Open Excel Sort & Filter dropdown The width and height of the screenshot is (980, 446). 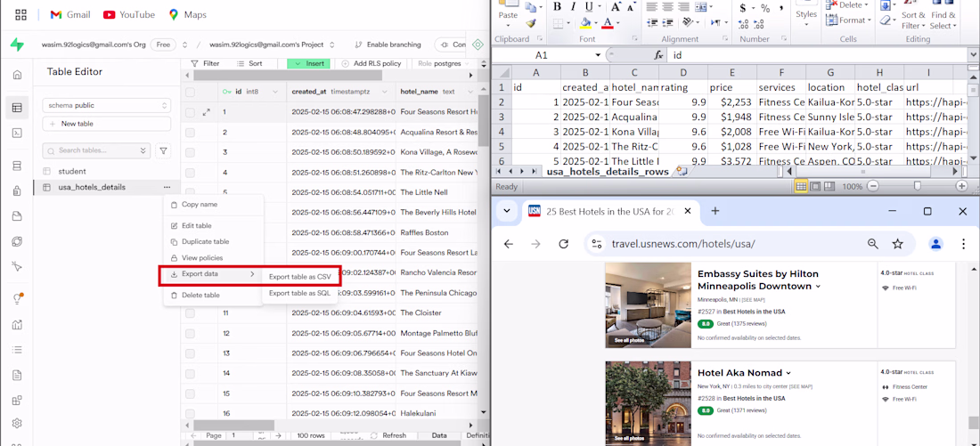coord(913,20)
